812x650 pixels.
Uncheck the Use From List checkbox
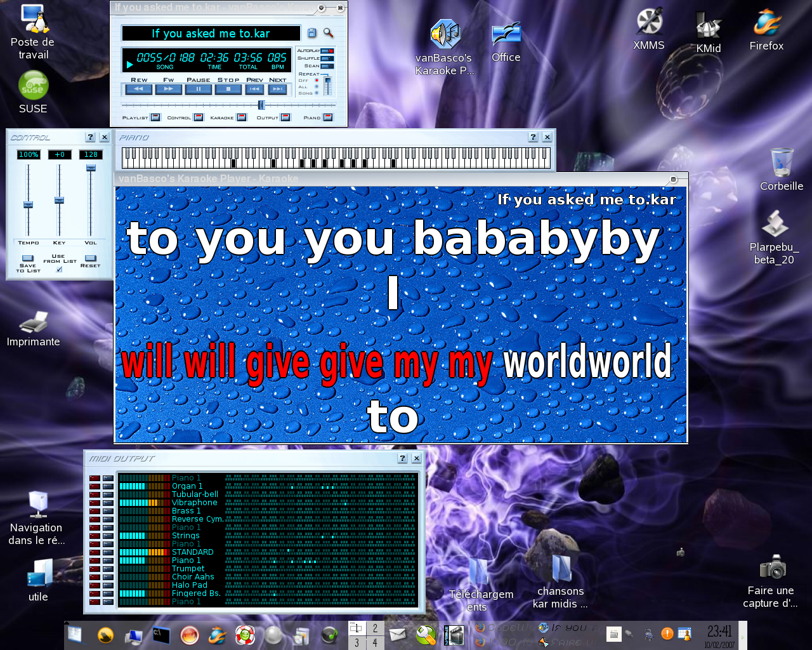click(x=59, y=269)
